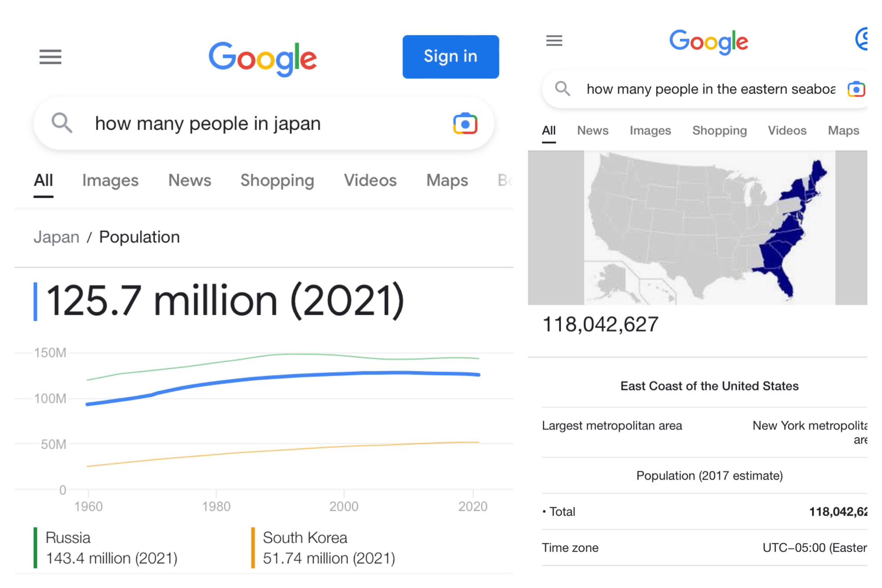Click the Japan breadcrumb link
882x588 pixels.
click(57, 237)
